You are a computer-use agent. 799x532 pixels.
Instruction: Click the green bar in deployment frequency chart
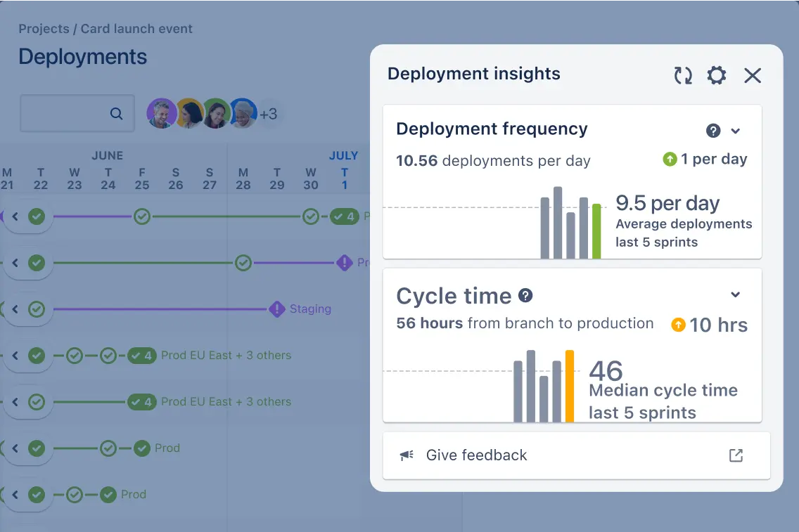pyautogui.click(x=596, y=231)
